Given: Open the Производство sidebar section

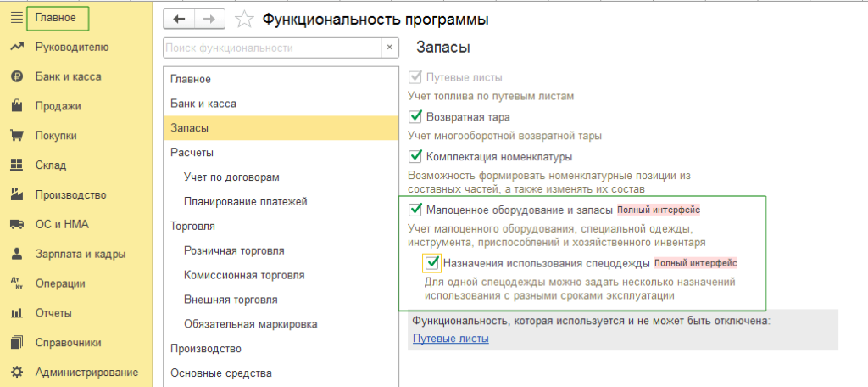Looking at the screenshot, I should pos(71,194).
